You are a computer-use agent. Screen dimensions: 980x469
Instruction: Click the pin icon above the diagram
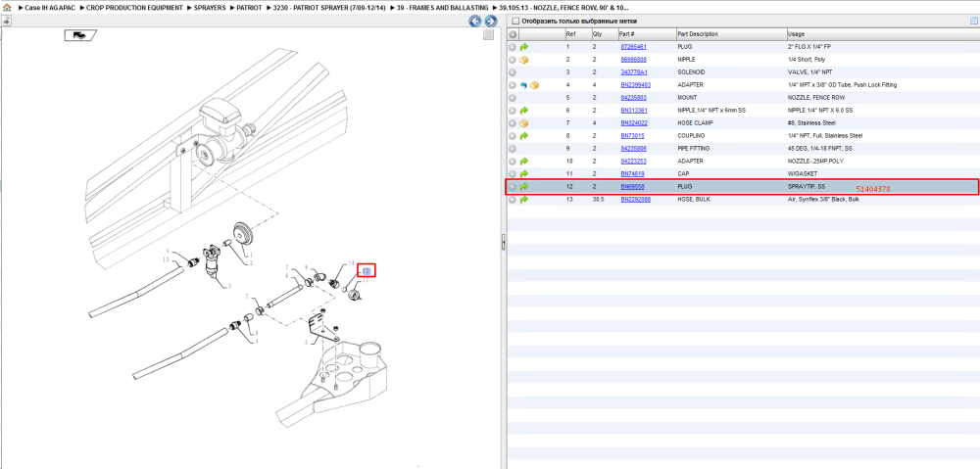coord(6,21)
